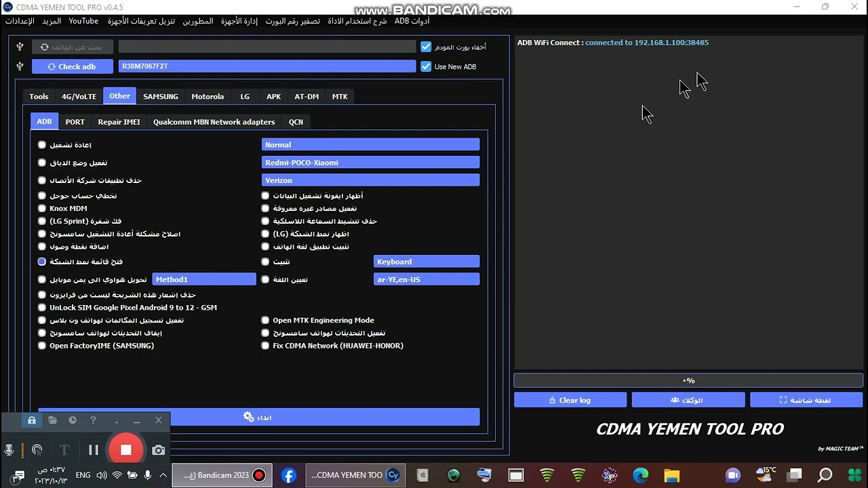
Task: Open the Verizon carrier dropdown
Action: click(x=370, y=180)
